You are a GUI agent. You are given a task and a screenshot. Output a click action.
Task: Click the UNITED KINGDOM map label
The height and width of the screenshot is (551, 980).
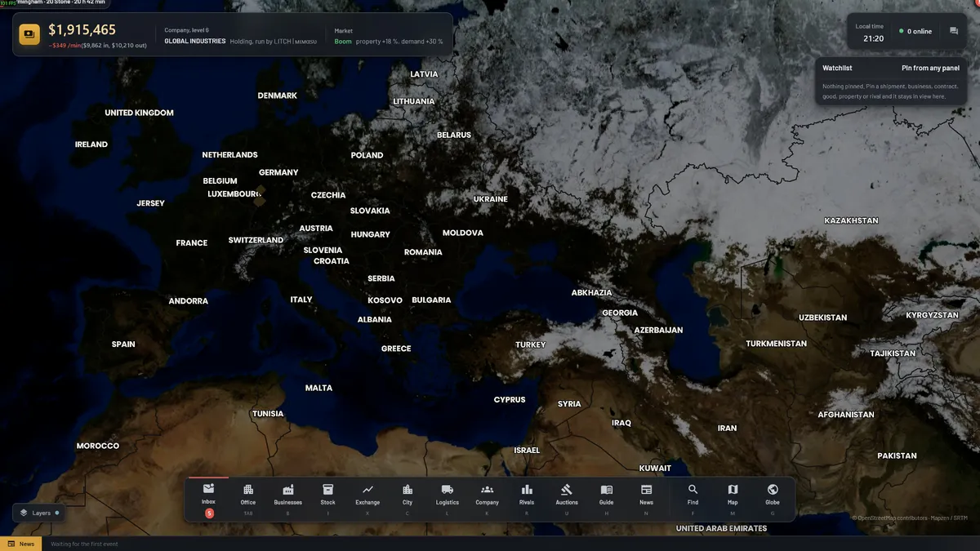click(140, 113)
